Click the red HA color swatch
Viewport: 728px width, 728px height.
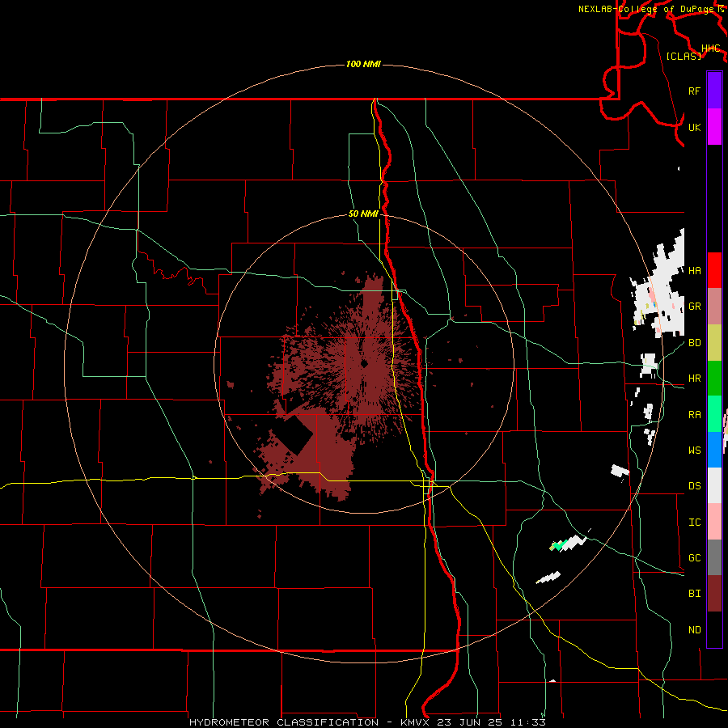[x=714, y=270]
